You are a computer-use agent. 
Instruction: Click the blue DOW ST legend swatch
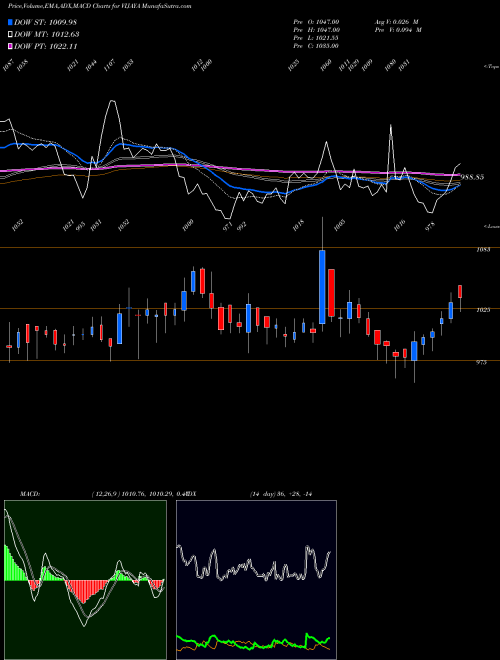click(10, 22)
